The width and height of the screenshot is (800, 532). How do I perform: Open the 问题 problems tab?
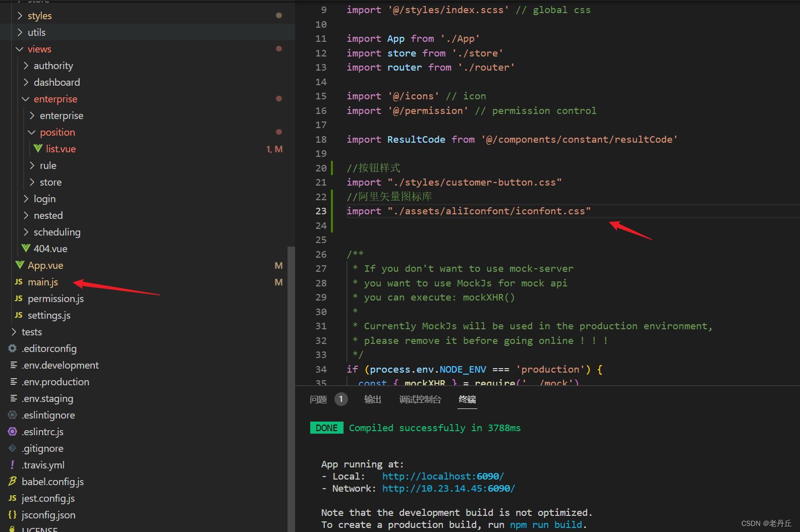318,399
